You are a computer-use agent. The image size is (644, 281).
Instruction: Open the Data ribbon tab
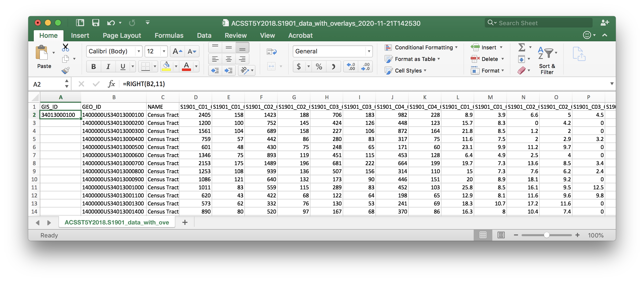(204, 36)
